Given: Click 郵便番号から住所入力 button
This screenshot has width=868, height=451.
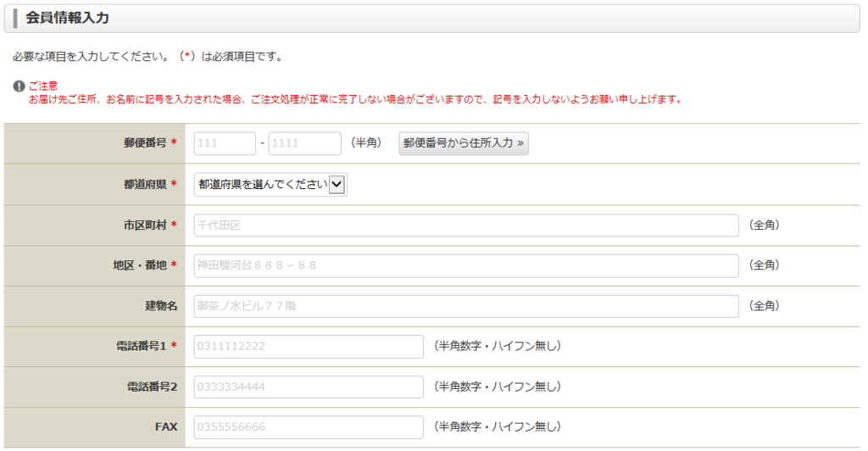Looking at the screenshot, I should pos(464,143).
